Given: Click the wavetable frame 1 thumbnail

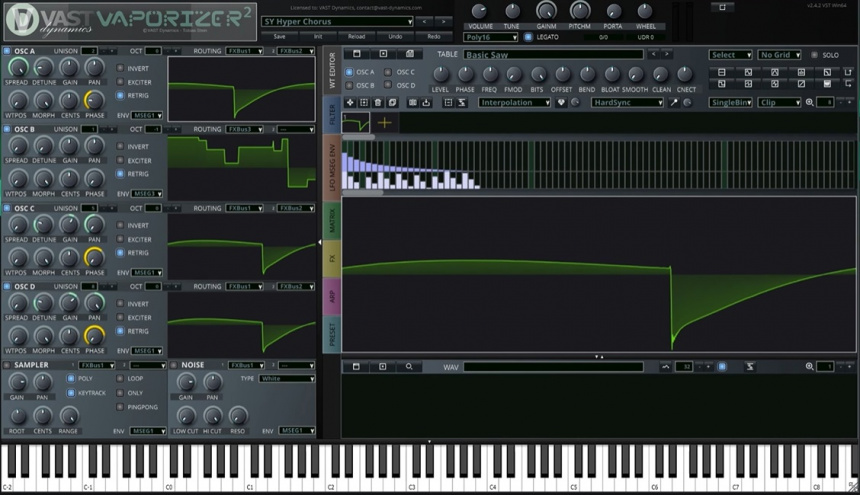Looking at the screenshot, I should [355, 123].
